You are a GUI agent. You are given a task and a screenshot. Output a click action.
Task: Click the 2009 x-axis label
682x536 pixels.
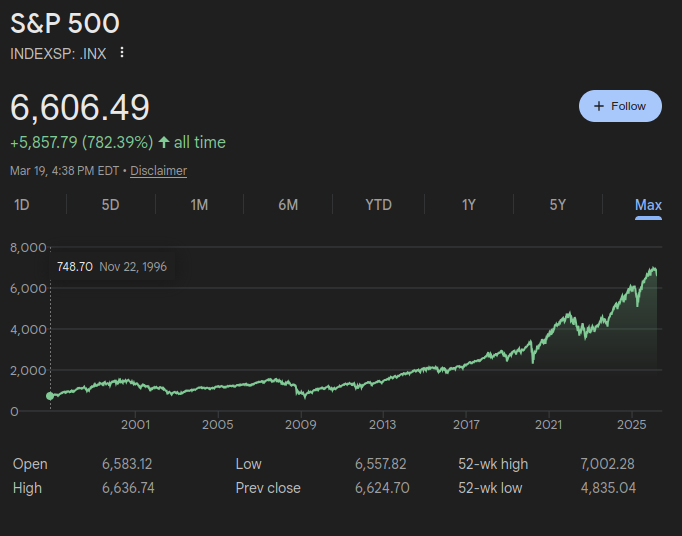pos(301,425)
